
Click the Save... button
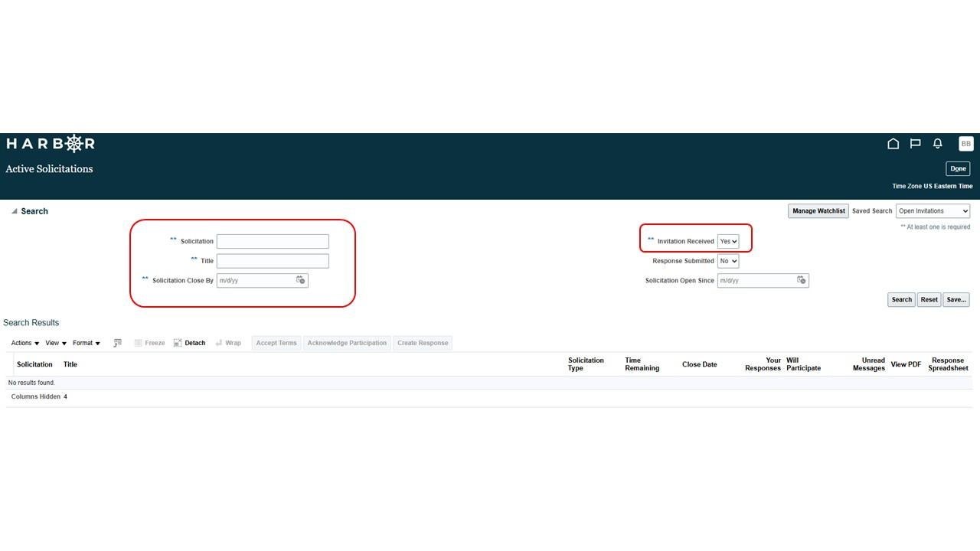coord(956,299)
